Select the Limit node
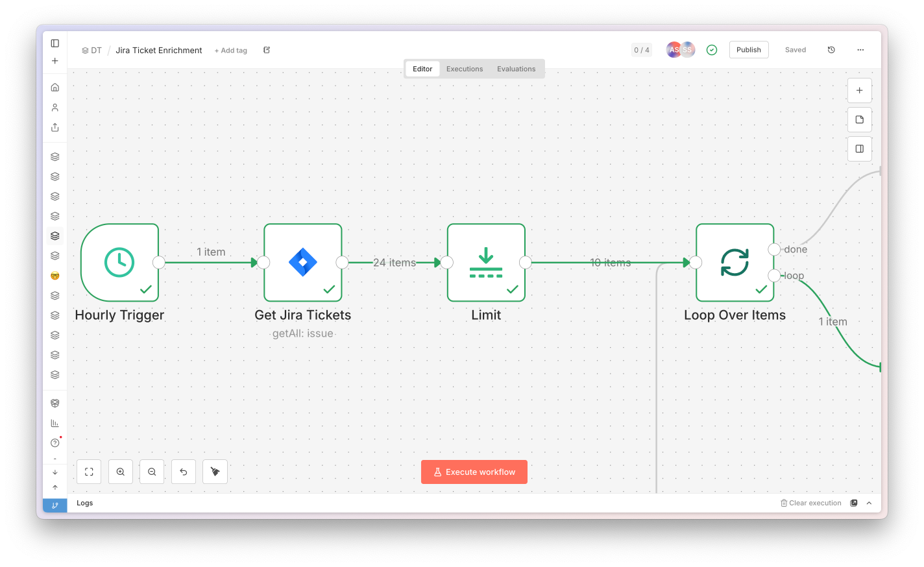Viewport: 924px width, 567px height. coord(486,263)
